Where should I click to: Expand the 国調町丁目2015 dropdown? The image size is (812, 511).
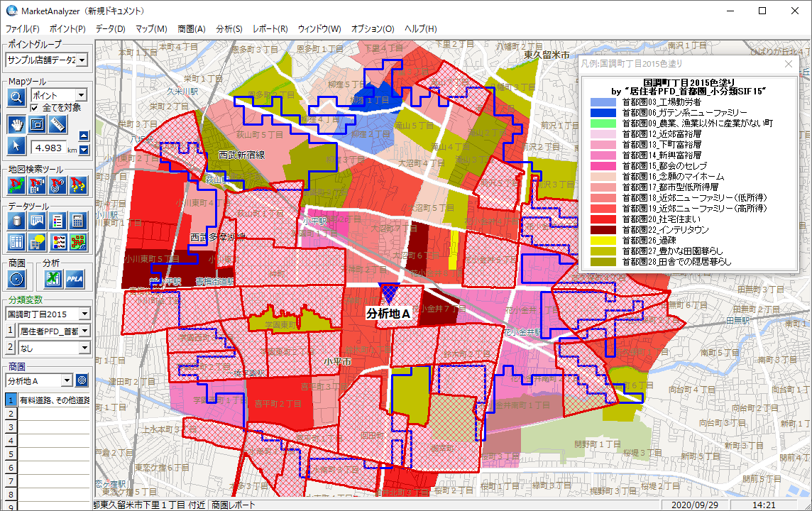tap(84, 314)
